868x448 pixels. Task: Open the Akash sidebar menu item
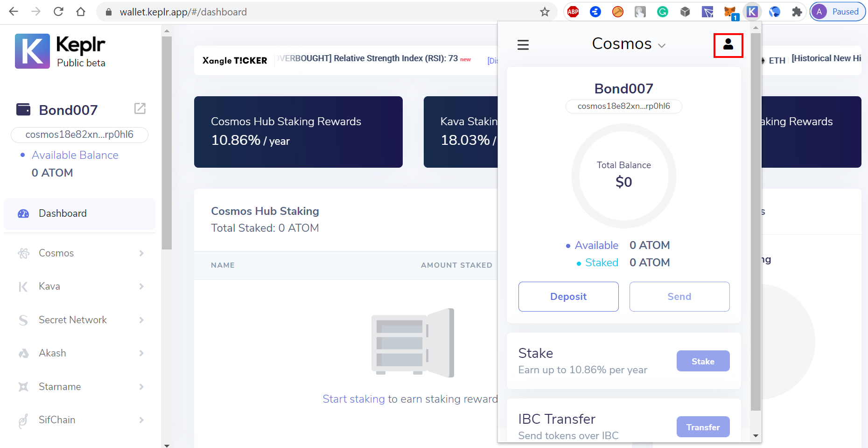pos(79,353)
